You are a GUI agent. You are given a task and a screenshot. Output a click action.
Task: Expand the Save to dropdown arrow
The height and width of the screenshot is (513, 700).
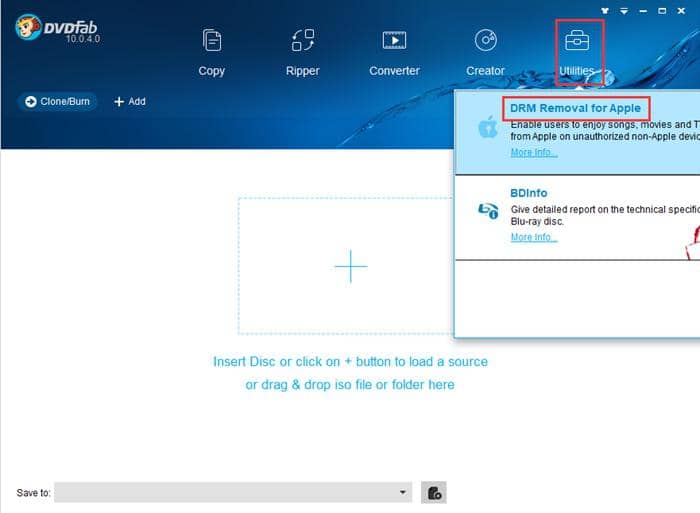403,492
